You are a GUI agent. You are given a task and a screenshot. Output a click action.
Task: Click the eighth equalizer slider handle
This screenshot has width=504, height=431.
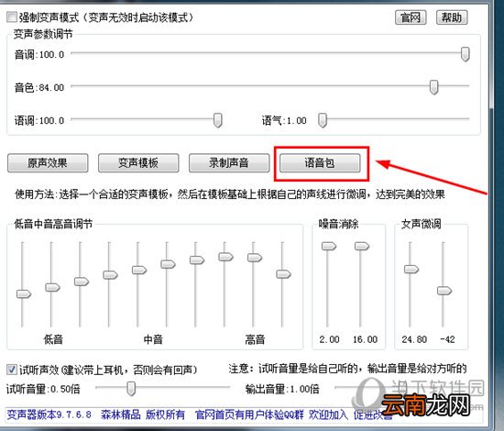[x=226, y=257]
